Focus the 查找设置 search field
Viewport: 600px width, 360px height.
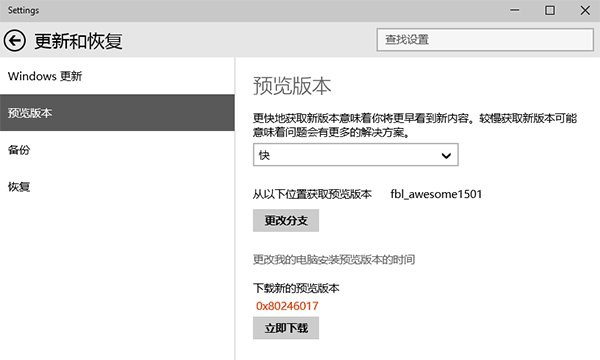tap(485, 39)
